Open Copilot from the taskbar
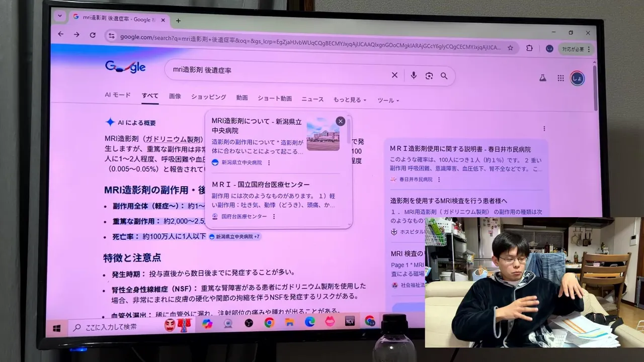The width and height of the screenshot is (644, 362). coord(207,324)
